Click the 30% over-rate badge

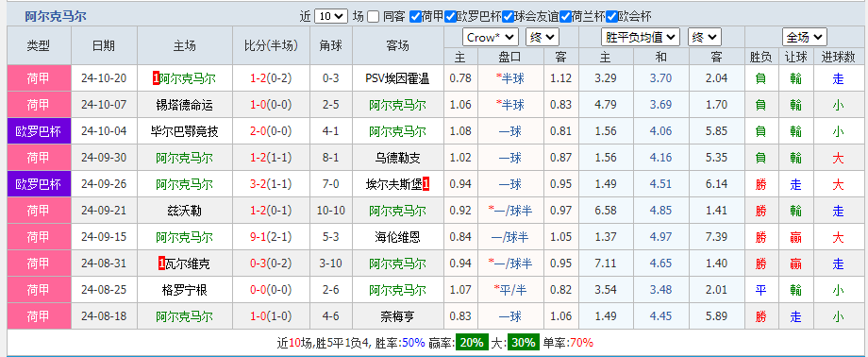coord(523,343)
